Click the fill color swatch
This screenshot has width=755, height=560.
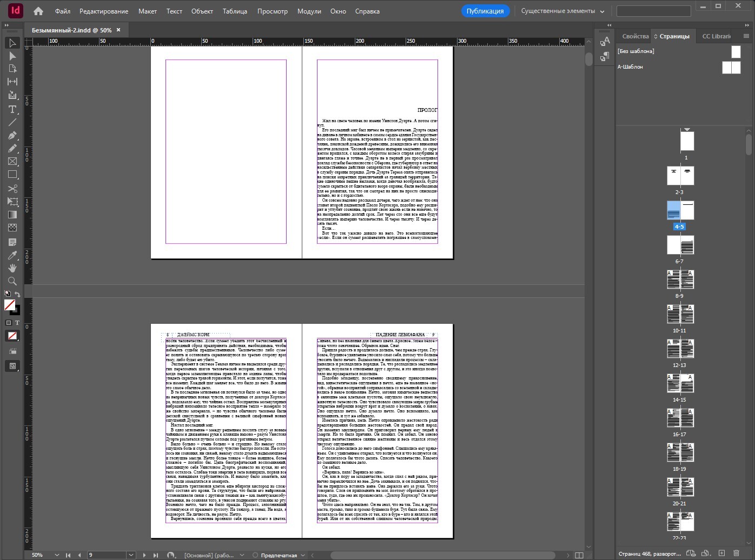pos(9,305)
